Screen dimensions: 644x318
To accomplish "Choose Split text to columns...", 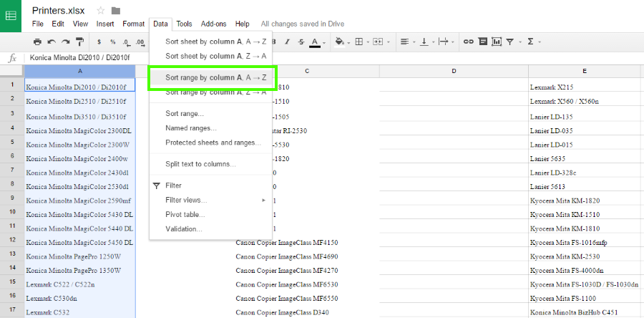I will [x=210, y=164].
